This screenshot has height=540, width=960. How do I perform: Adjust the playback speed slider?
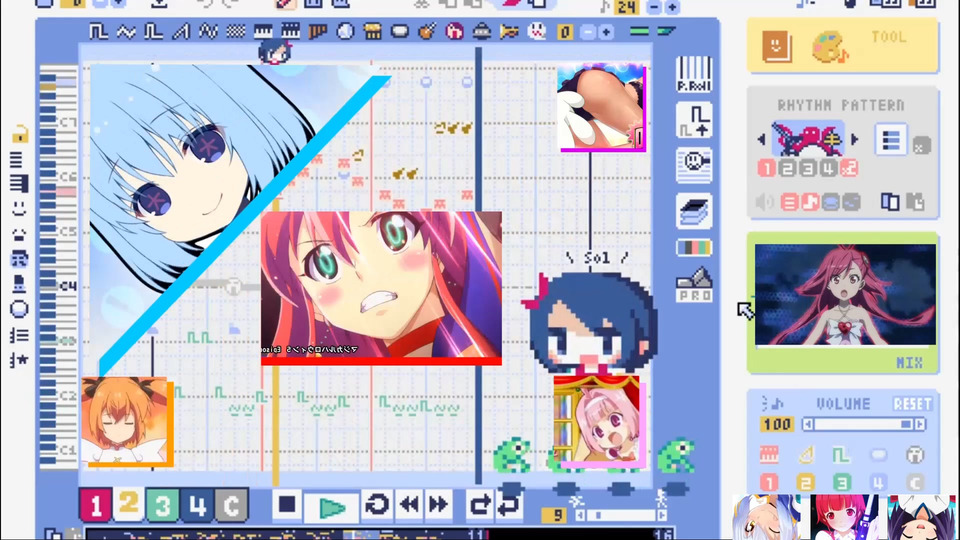pyautogui.click(x=621, y=515)
